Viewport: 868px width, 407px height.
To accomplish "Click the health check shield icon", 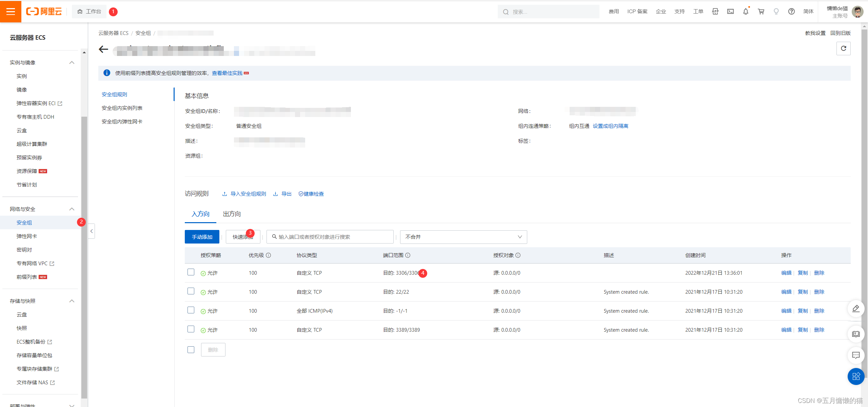I will coord(300,194).
